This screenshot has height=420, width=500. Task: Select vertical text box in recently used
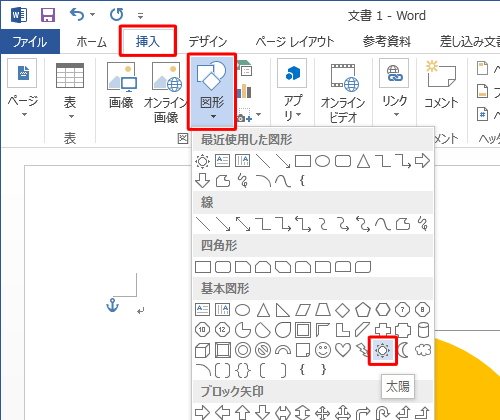point(242,161)
